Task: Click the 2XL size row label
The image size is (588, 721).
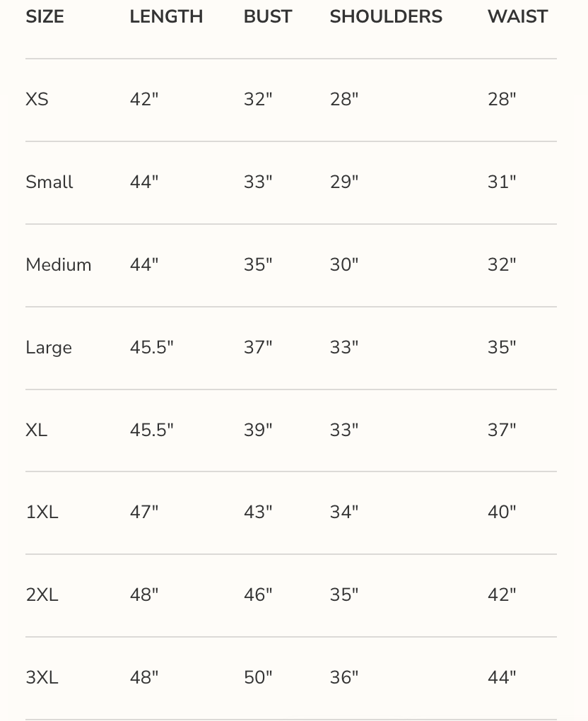Action: click(x=42, y=595)
